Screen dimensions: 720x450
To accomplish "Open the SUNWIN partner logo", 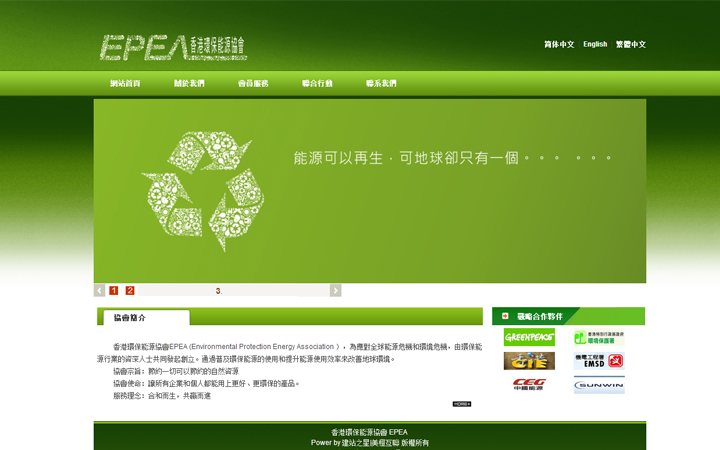I will pyautogui.click(x=599, y=385).
